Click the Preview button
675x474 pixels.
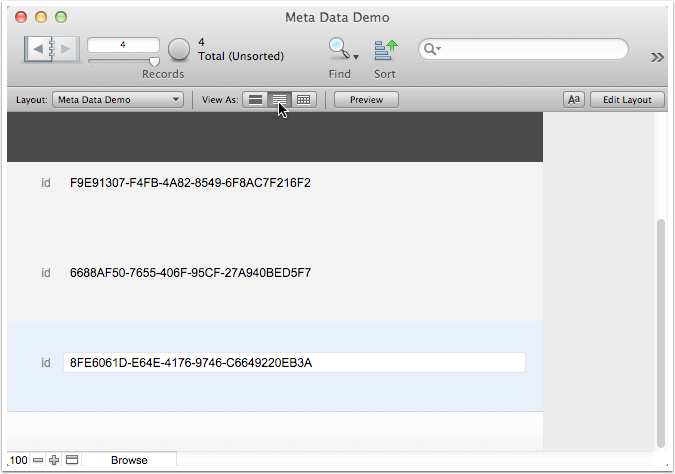tap(366, 100)
